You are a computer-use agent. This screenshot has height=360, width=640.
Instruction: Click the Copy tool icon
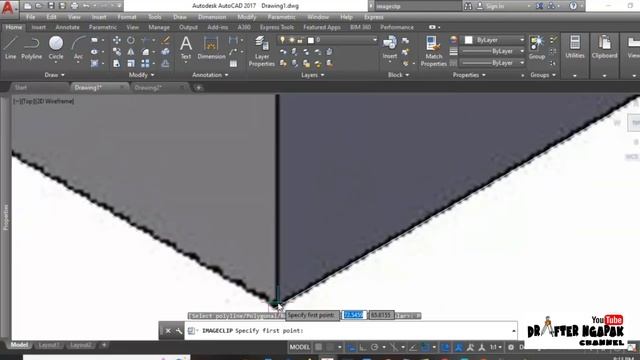pyautogui.click(x=116, y=52)
